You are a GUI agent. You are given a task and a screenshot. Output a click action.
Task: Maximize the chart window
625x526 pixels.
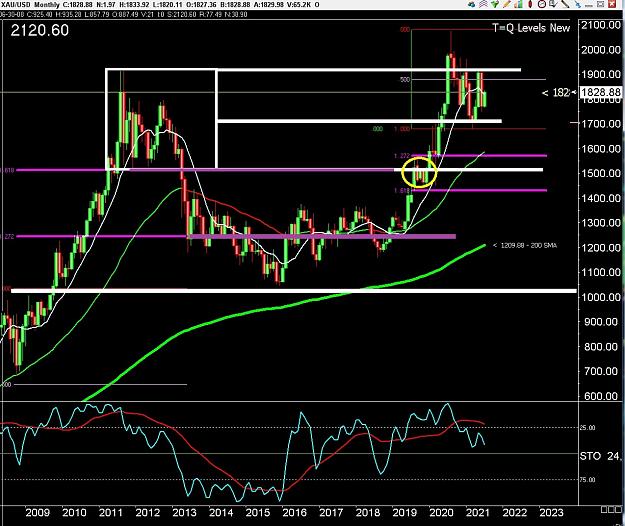pos(600,4)
